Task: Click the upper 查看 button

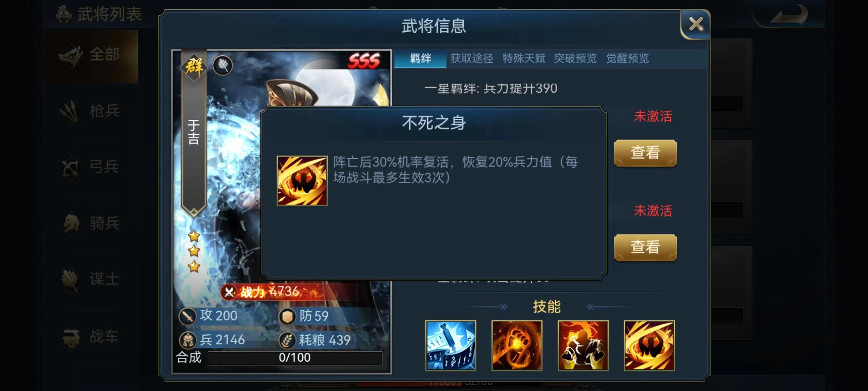Action: tap(645, 153)
